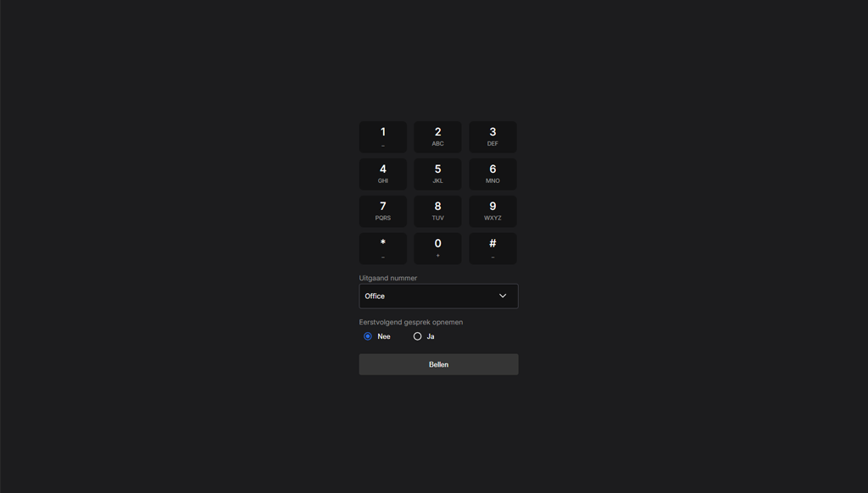This screenshot has width=868, height=493.
Task: Hit the 6 MNO key
Action: click(x=492, y=174)
